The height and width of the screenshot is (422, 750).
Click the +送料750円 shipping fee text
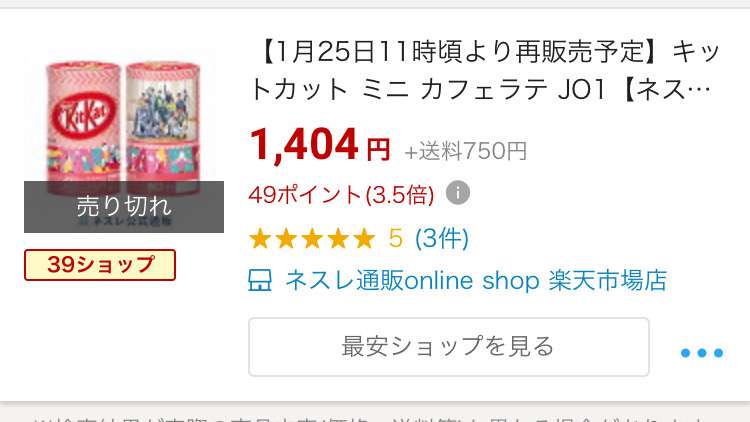point(465,151)
